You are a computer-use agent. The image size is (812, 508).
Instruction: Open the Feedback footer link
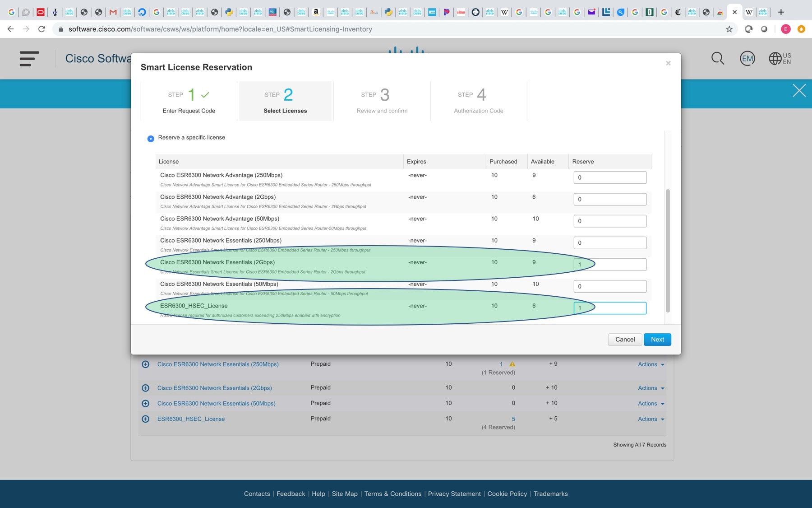point(291,494)
